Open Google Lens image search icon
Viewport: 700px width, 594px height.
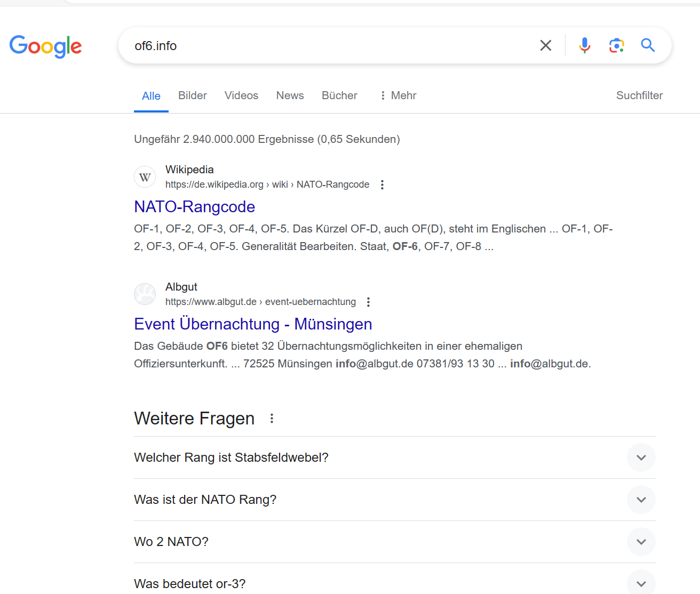(617, 45)
